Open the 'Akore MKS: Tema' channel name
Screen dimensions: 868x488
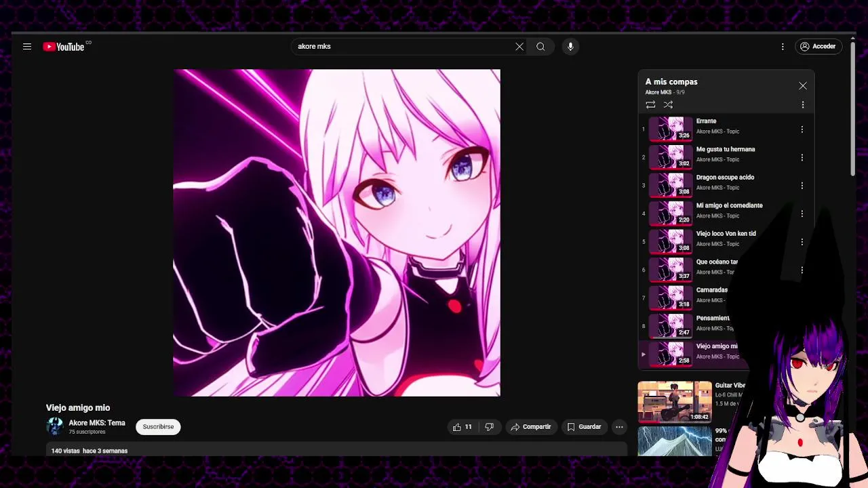tap(97, 423)
